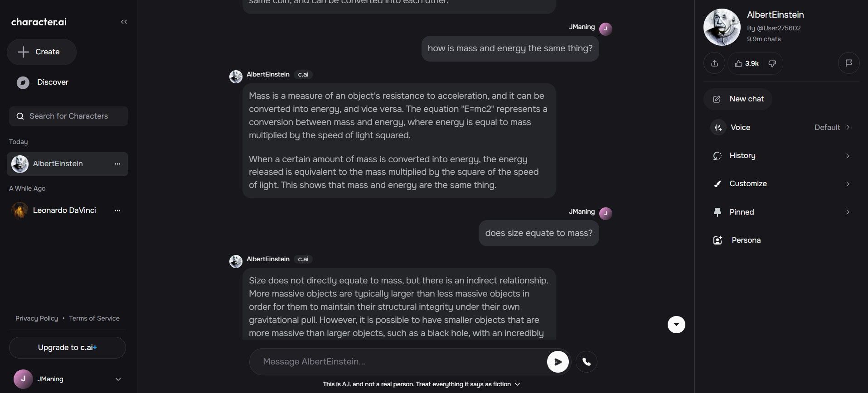Start a voice call with AlbertEinstein
Screen dimensions: 868x393
tap(586, 361)
